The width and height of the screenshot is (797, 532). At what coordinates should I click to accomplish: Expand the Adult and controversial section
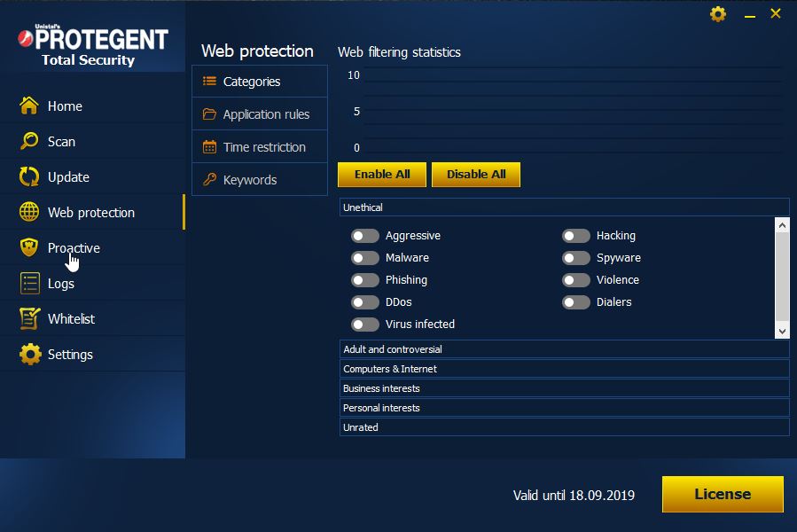(x=564, y=349)
